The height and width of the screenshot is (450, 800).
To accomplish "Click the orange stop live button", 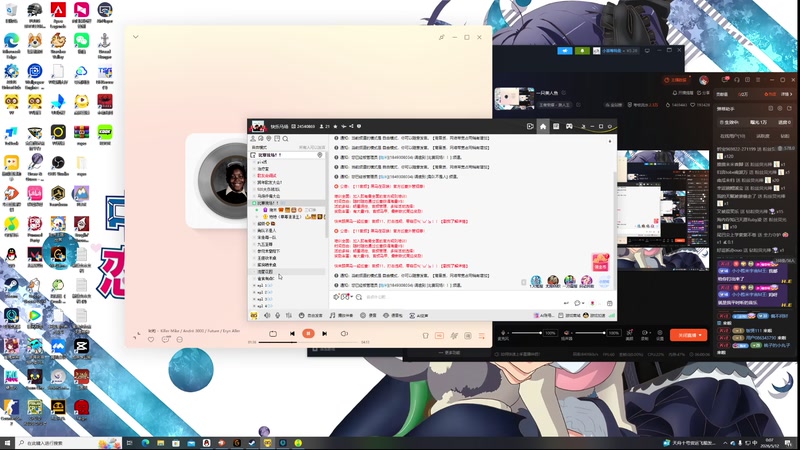I will pyautogui.click(x=688, y=335).
